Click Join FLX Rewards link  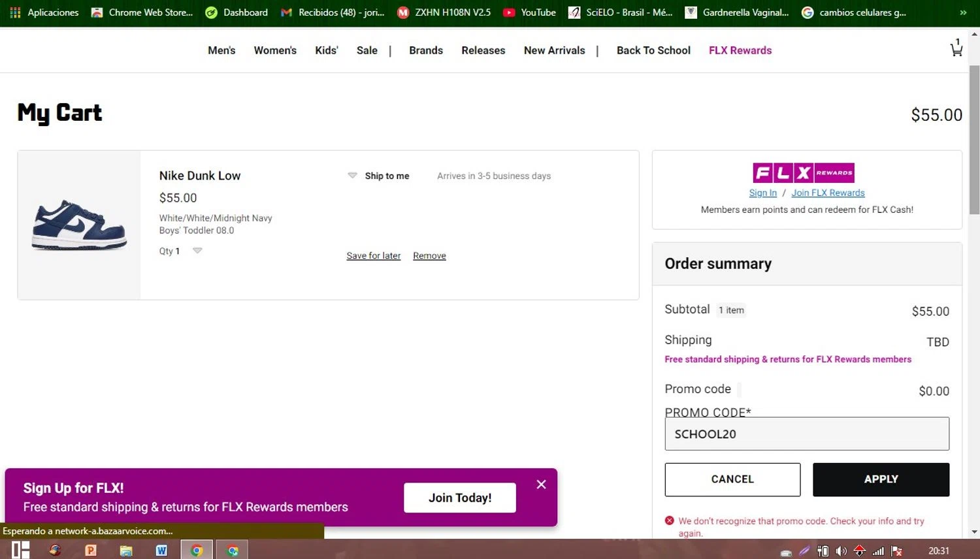coord(828,193)
